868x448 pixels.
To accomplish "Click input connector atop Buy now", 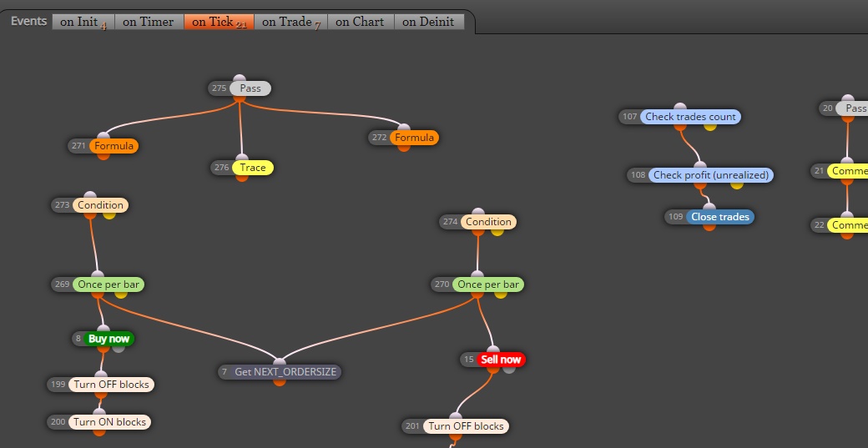I will pos(103,329).
